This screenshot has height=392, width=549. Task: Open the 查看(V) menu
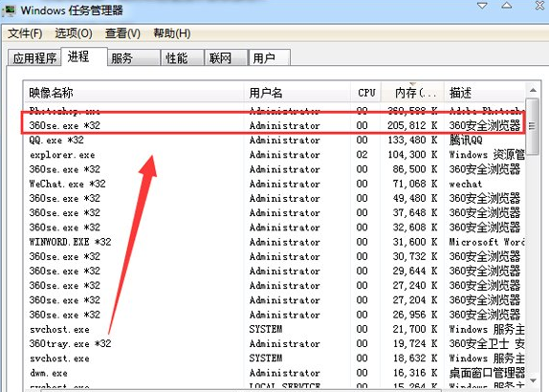[x=122, y=33]
